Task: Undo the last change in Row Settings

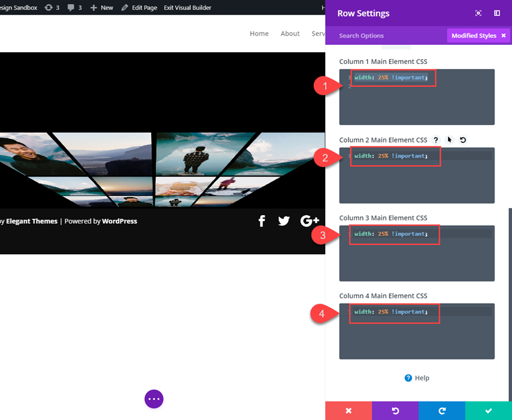Action: pyautogui.click(x=395, y=411)
